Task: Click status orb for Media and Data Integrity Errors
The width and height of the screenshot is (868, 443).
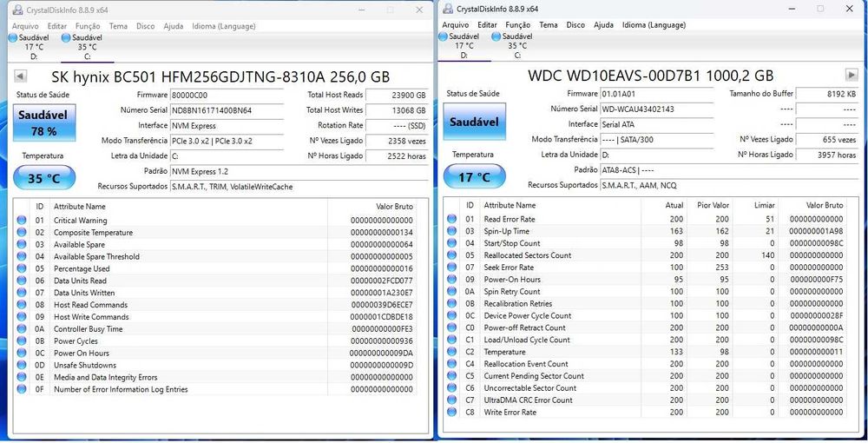Action: (22, 377)
